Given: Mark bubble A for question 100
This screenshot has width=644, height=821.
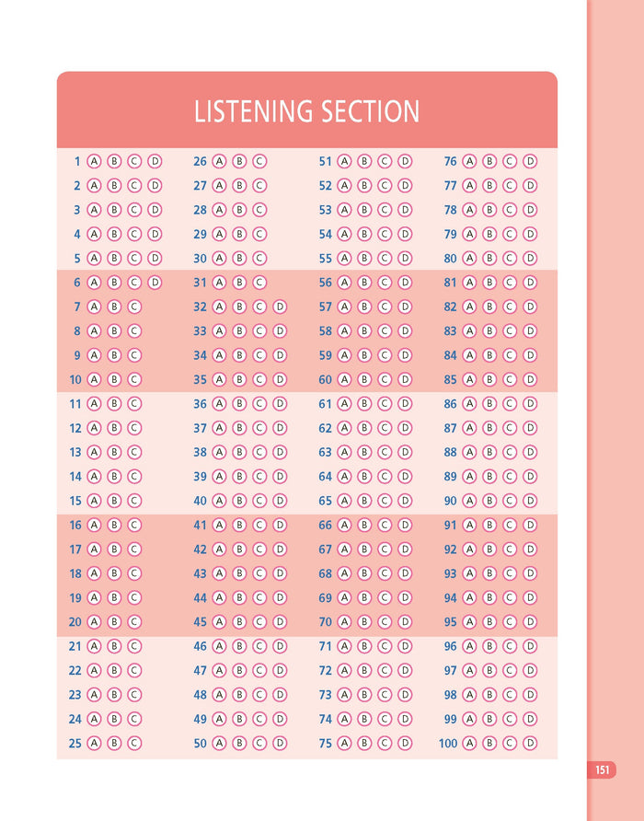Looking at the screenshot, I should click(x=469, y=743).
